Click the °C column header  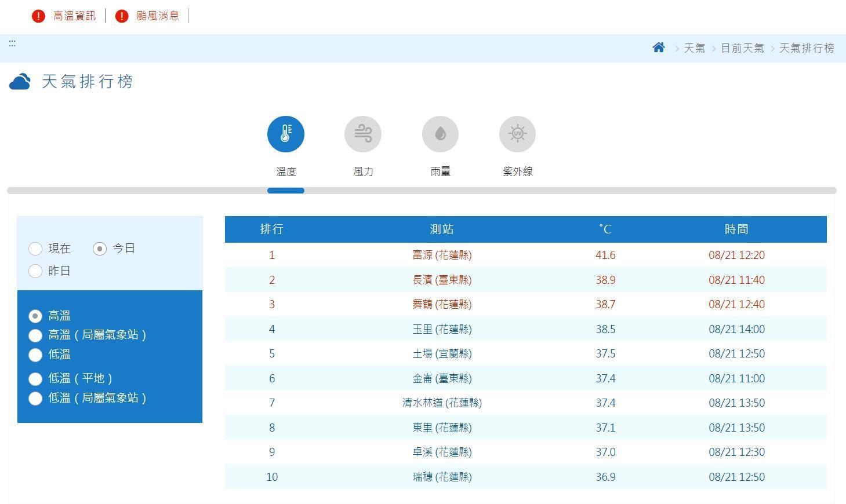[605, 229]
